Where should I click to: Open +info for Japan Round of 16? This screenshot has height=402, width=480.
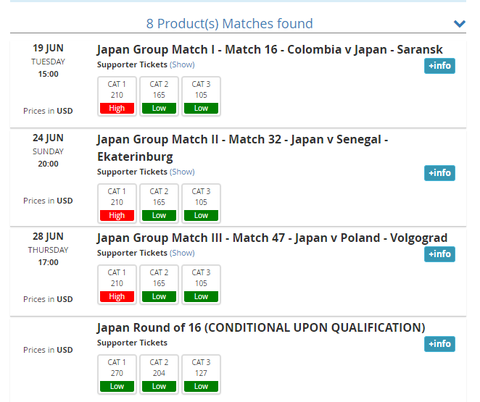[x=439, y=344]
